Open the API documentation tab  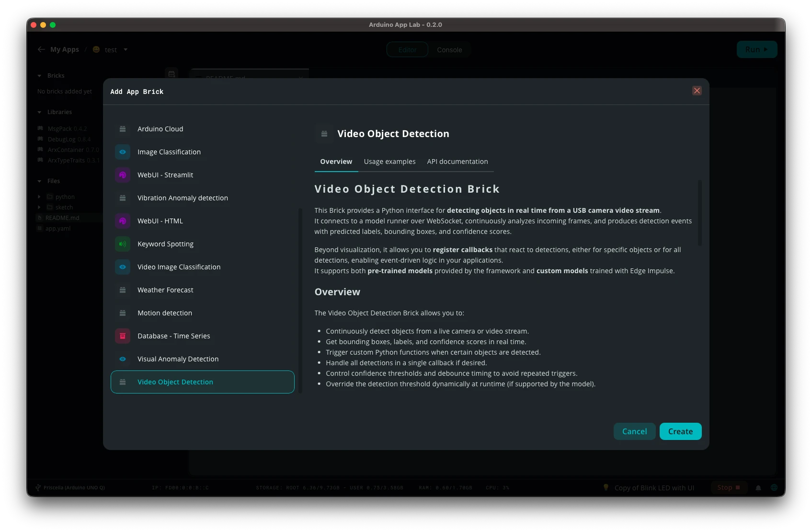tap(457, 162)
